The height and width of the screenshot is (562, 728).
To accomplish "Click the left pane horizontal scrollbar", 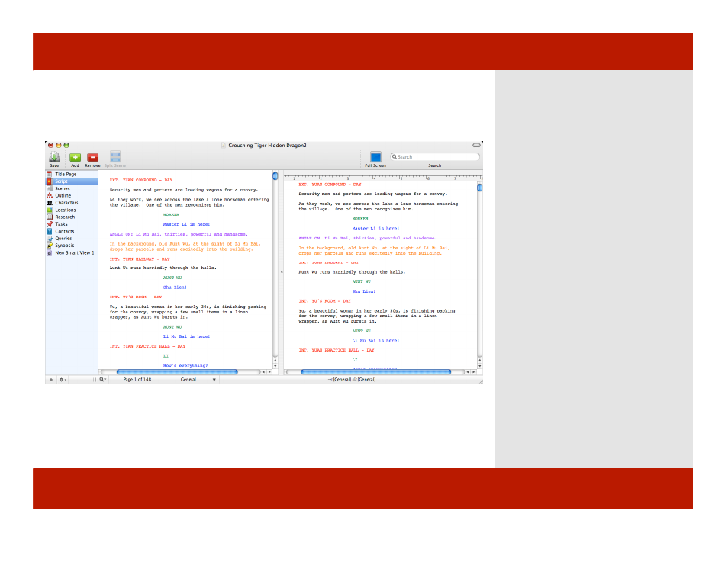I will point(177,372).
